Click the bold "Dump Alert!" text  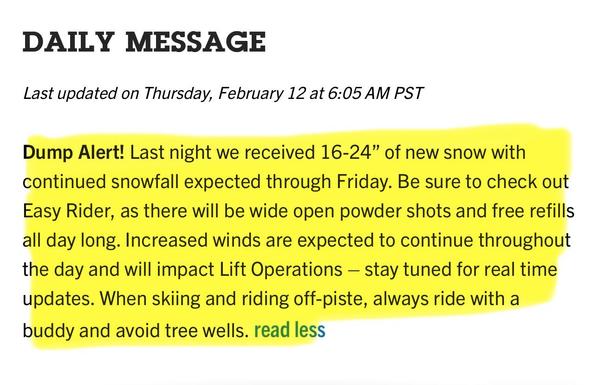(x=73, y=153)
